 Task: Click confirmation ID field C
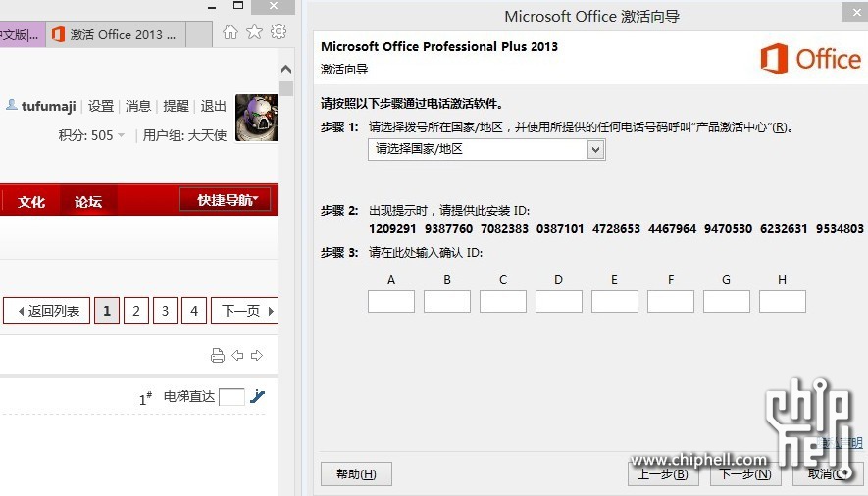503,301
